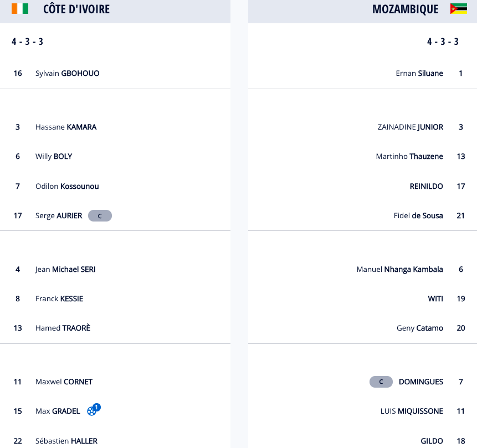Select Ernan Siluane, Mozambique goalkeeper

(x=419, y=73)
